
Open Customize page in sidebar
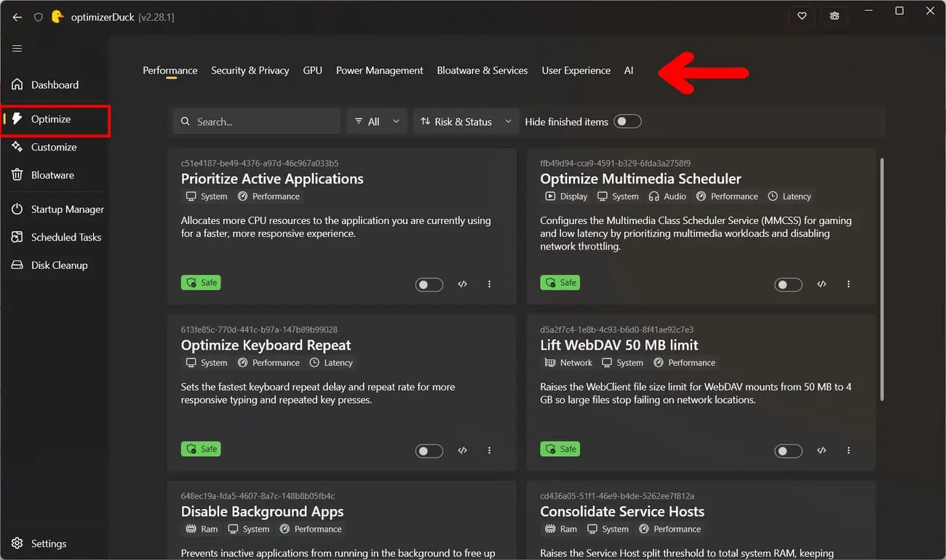pyautogui.click(x=54, y=147)
